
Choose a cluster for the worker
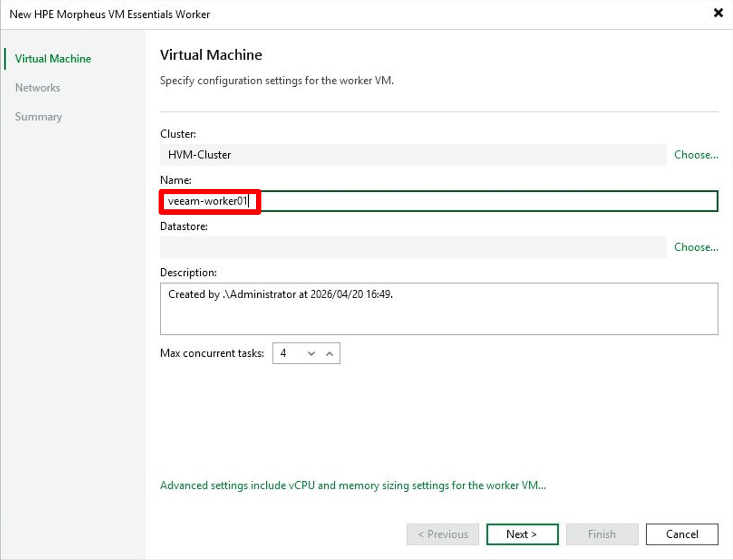tap(696, 155)
